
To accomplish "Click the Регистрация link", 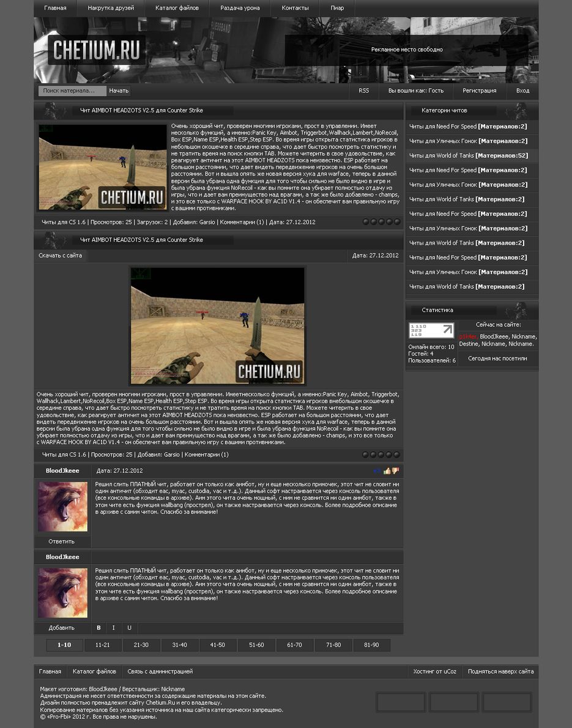I will (479, 91).
